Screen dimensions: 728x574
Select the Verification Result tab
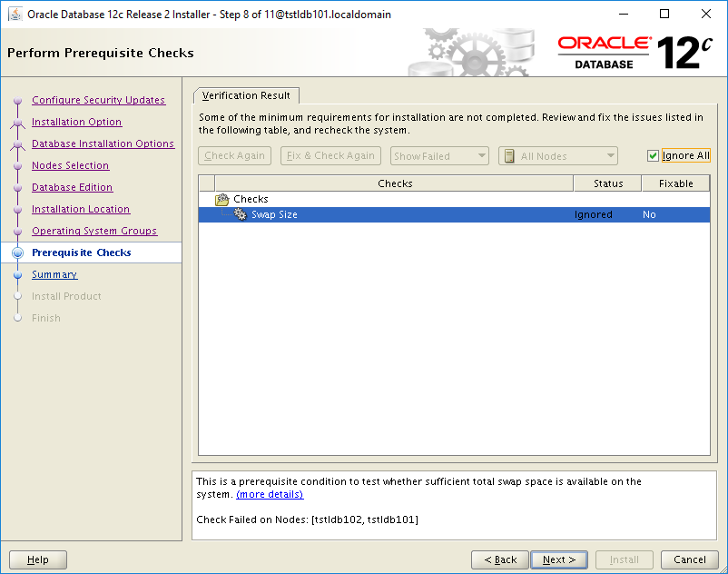pos(246,95)
